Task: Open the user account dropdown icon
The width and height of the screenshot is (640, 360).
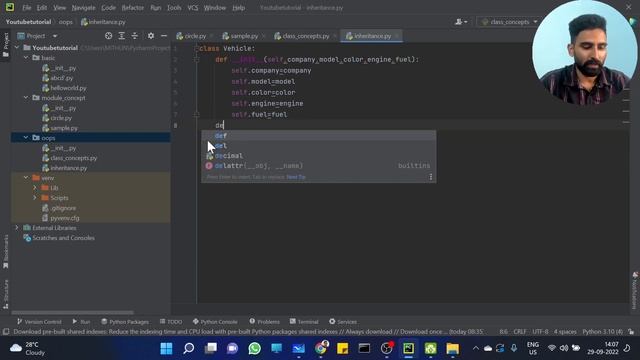Action: [x=461, y=22]
